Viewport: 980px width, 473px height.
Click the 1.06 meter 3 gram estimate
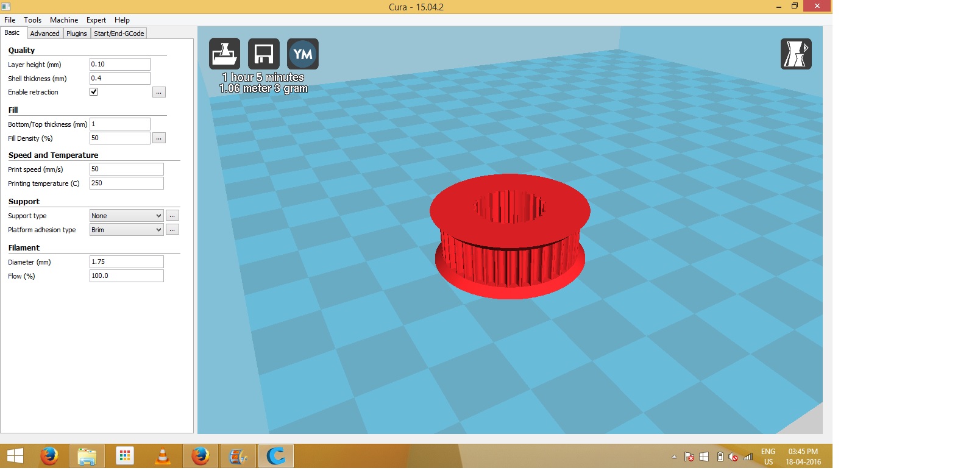(x=263, y=88)
